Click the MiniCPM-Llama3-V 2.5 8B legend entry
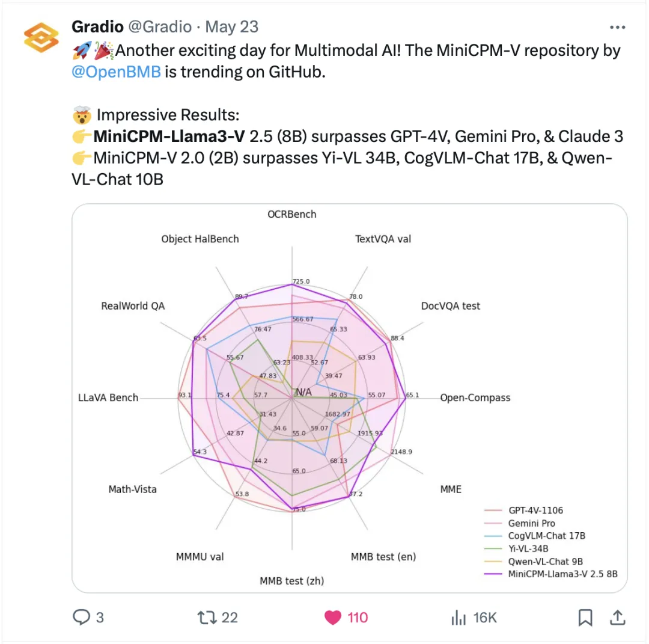The height and width of the screenshot is (644, 649). pyautogui.click(x=551, y=574)
